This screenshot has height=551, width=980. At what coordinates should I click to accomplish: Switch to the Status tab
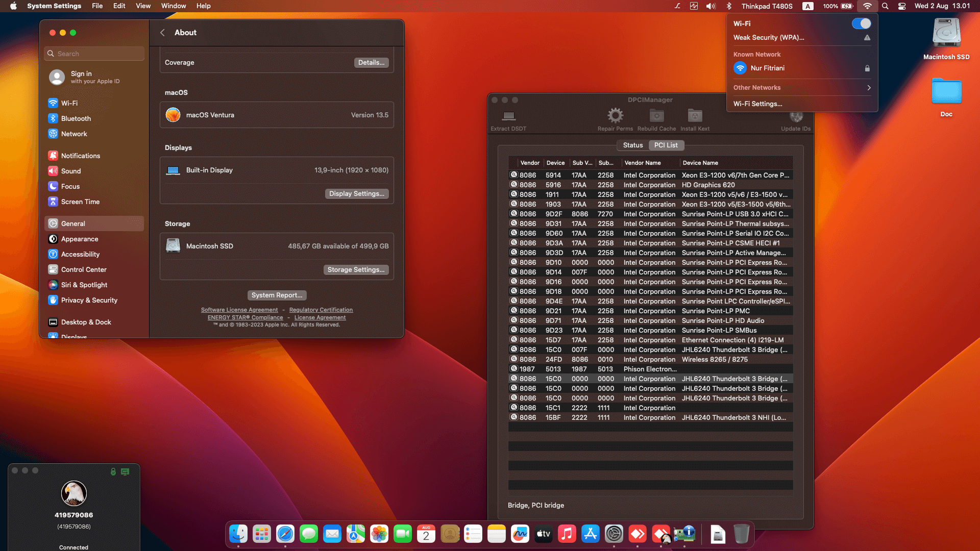[x=633, y=145]
